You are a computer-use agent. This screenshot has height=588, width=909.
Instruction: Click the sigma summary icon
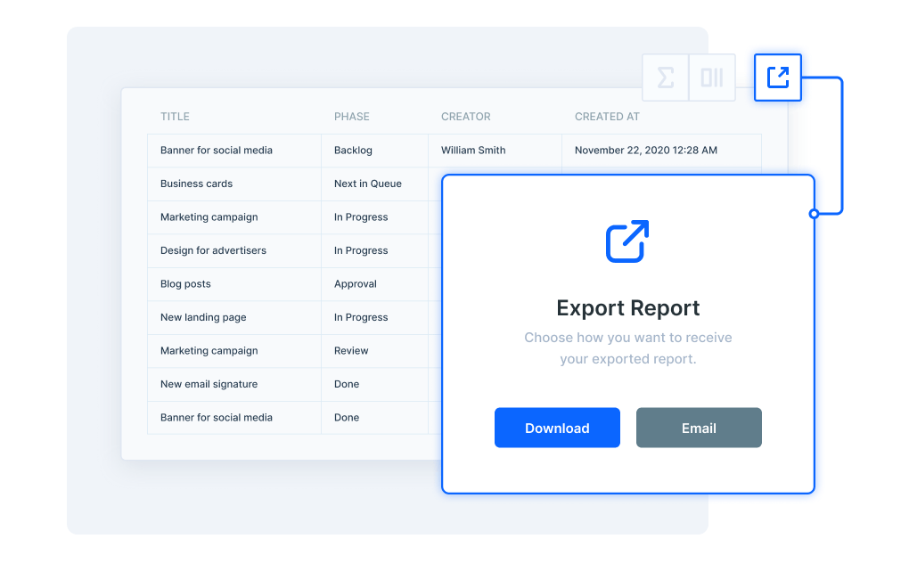(666, 78)
